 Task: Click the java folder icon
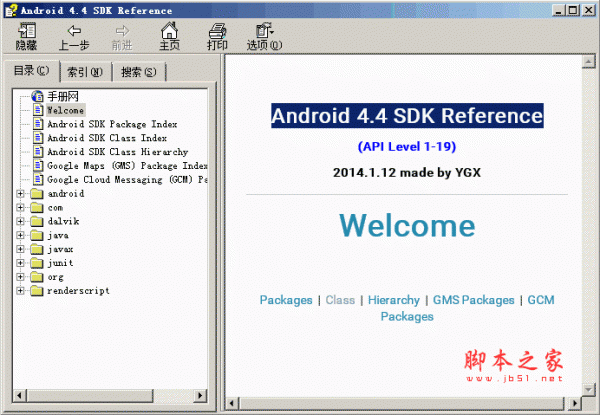[x=37, y=235]
